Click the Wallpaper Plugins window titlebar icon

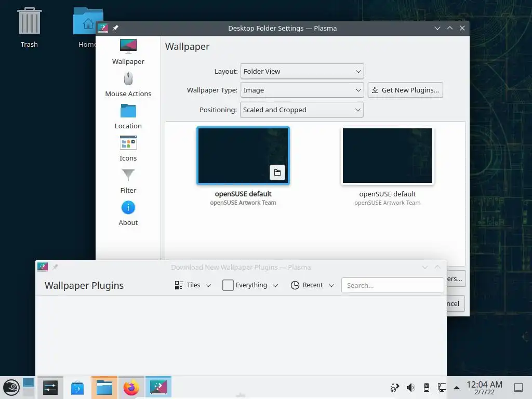click(43, 267)
